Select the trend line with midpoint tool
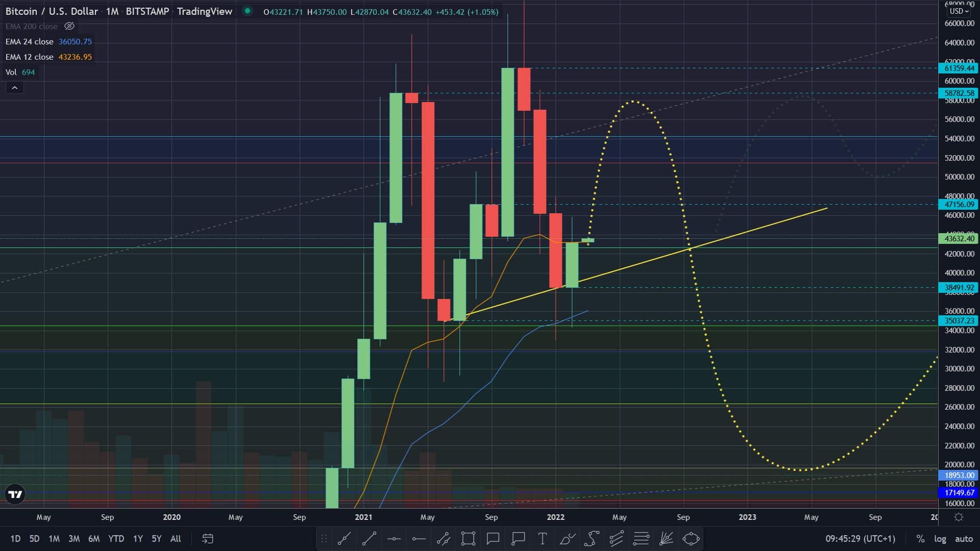Screen dimensions: 980x551 click(344, 539)
